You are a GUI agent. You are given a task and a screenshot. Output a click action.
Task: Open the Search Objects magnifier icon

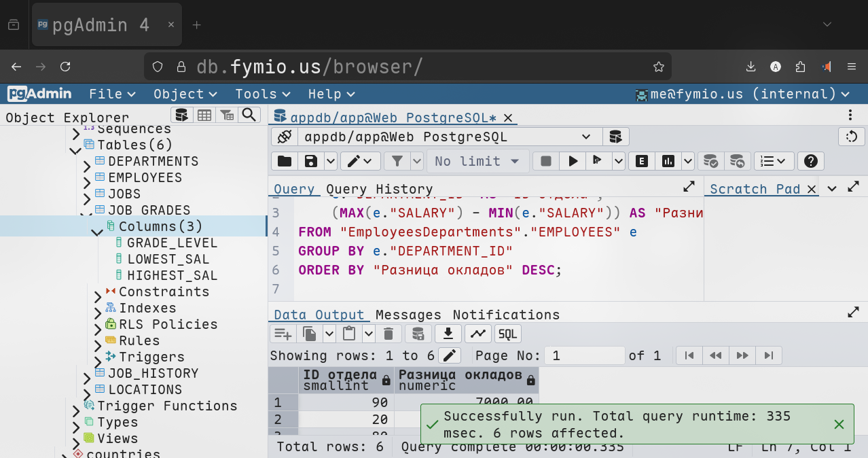pyautogui.click(x=249, y=115)
